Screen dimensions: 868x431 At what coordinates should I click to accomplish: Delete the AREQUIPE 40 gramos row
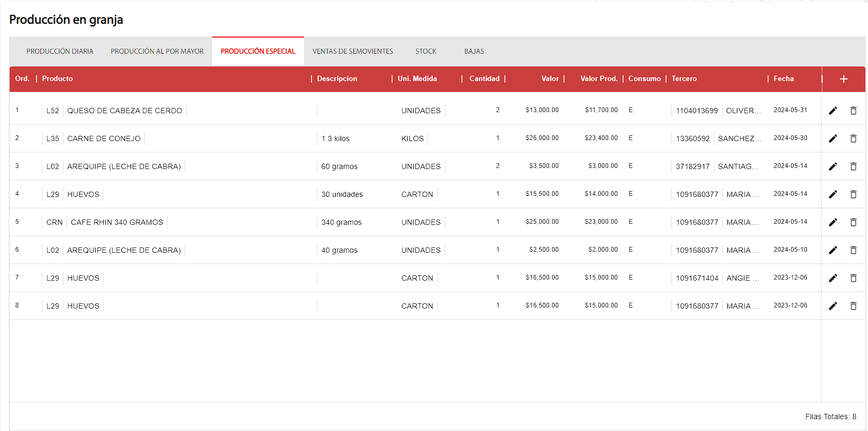click(x=853, y=250)
